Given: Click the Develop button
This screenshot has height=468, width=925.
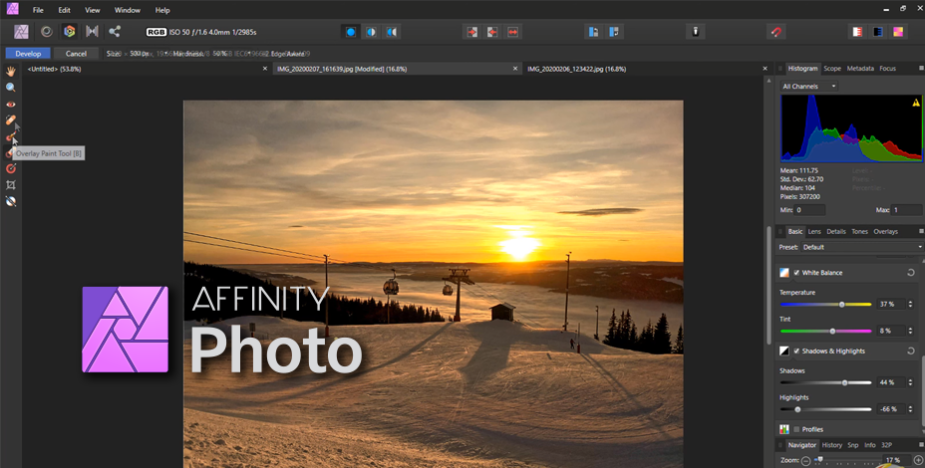Looking at the screenshot, I should [28, 54].
